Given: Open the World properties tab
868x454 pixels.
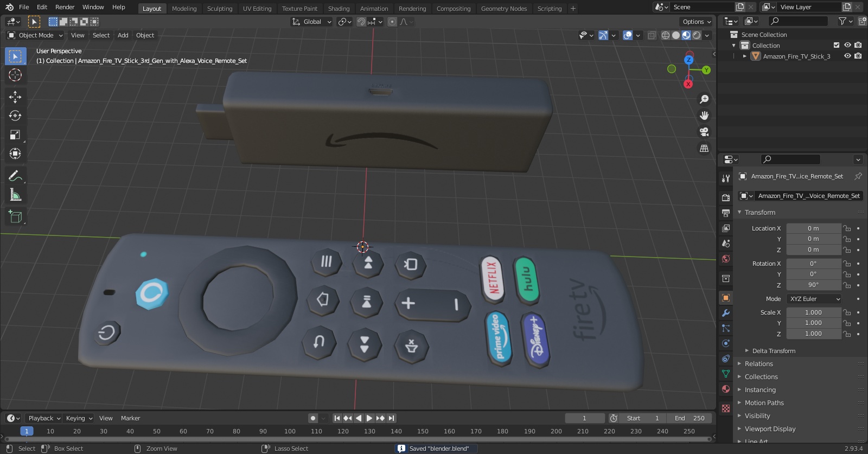Looking at the screenshot, I should pyautogui.click(x=726, y=259).
